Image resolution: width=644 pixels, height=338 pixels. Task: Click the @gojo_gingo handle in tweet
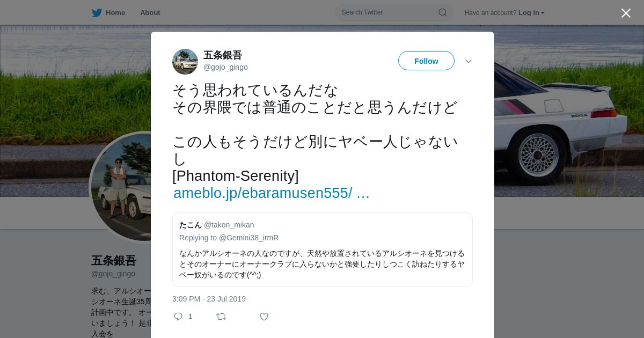[x=225, y=67]
